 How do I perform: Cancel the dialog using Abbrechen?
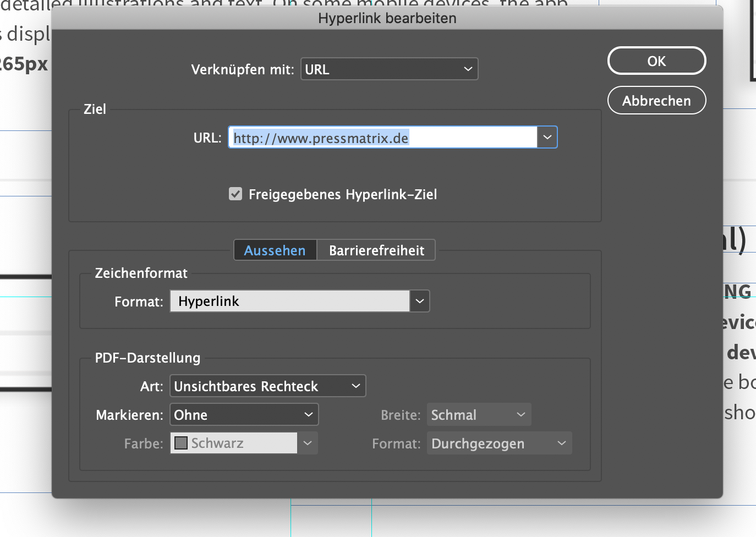point(656,100)
